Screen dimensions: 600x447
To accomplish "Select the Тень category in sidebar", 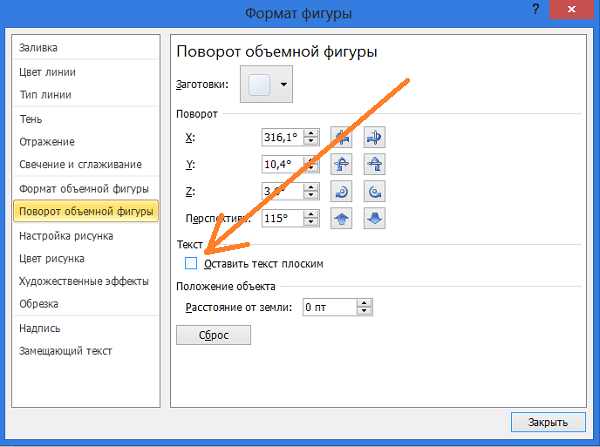I will (x=31, y=118).
